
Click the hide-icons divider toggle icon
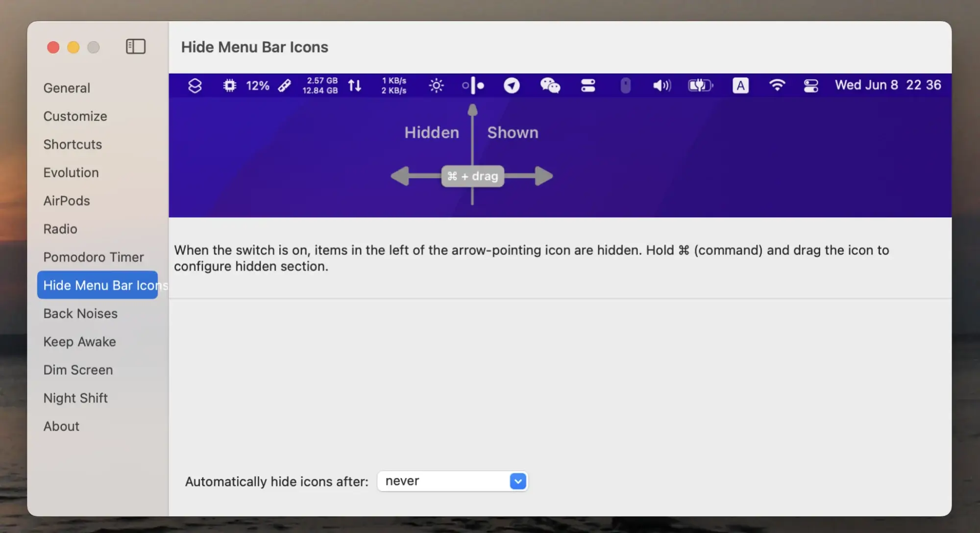pyautogui.click(x=473, y=85)
